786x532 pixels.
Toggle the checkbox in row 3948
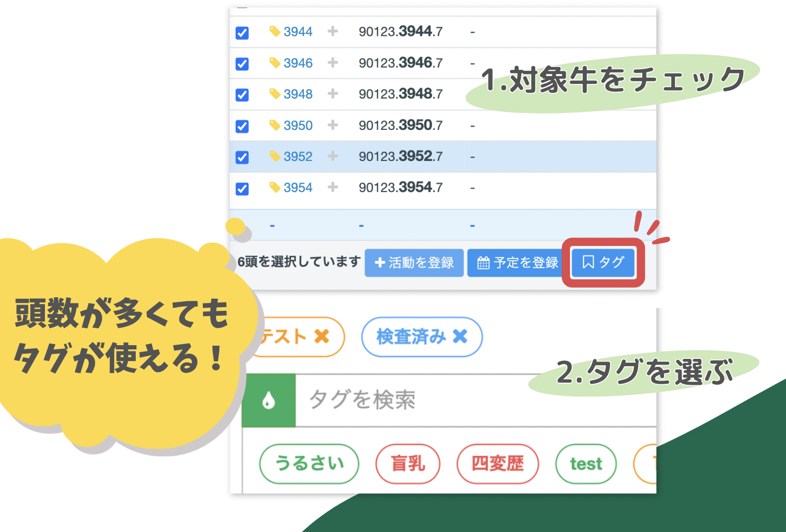[242, 95]
